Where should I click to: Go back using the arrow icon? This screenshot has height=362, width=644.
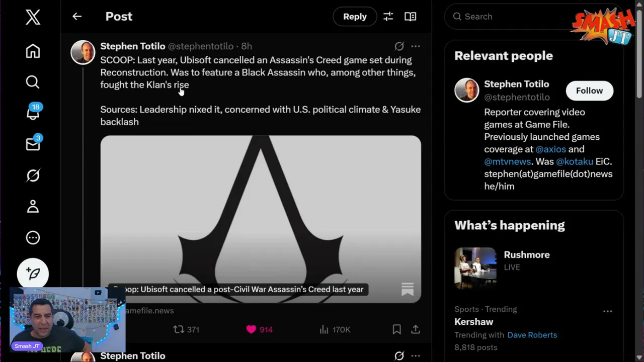[x=77, y=17]
